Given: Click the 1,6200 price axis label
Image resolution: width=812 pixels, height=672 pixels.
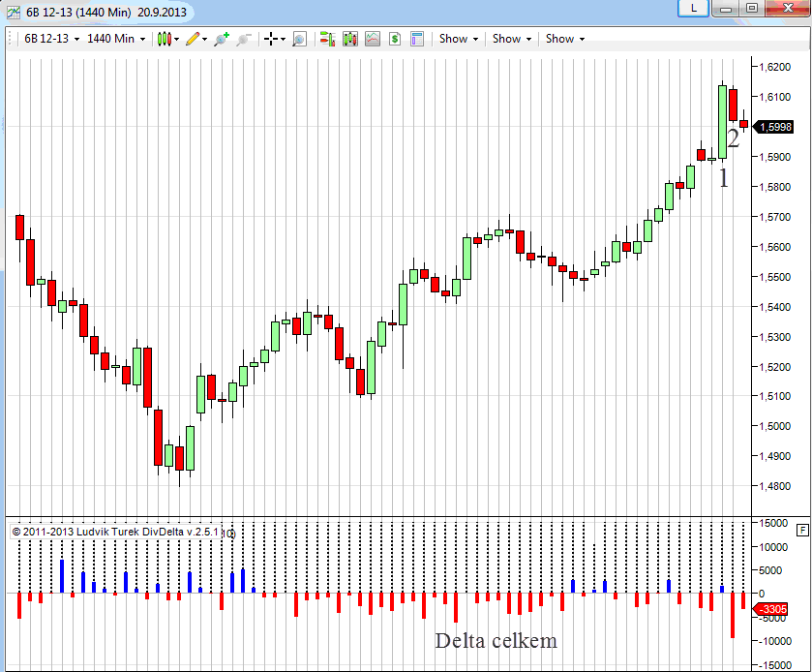Looking at the screenshot, I should [774, 67].
